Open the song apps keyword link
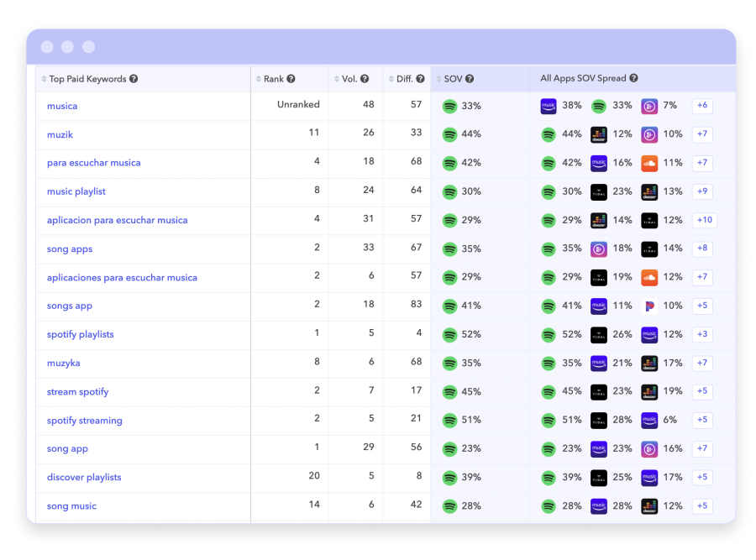Image resolution: width=756 pixels, height=560 pixels. [70, 249]
